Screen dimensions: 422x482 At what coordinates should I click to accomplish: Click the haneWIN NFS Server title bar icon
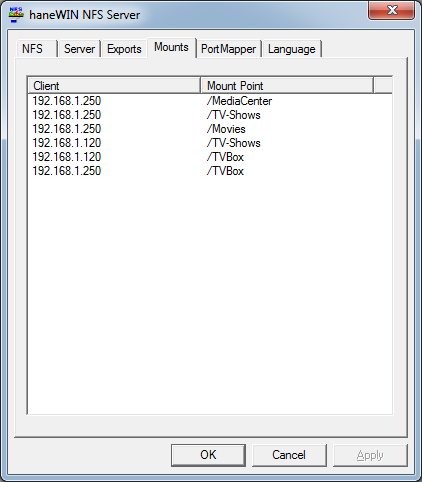(x=16, y=15)
